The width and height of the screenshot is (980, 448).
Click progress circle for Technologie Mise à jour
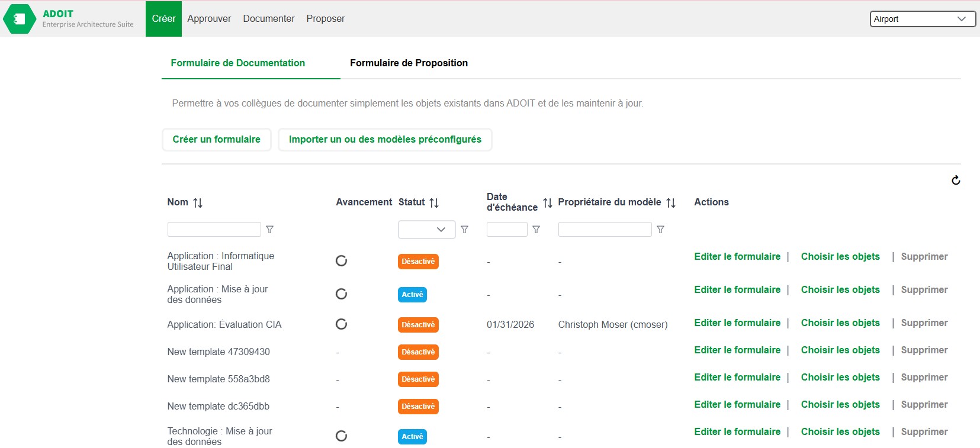click(341, 436)
